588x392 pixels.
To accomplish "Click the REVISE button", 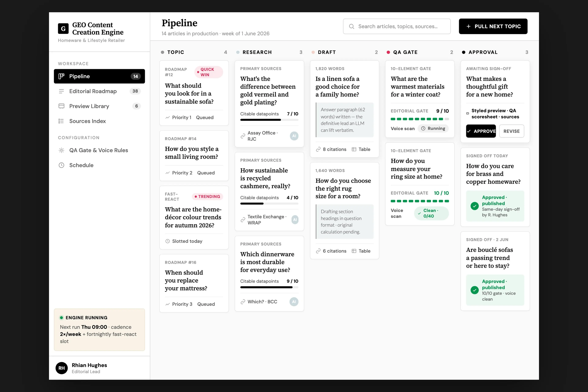I will 511,131.
